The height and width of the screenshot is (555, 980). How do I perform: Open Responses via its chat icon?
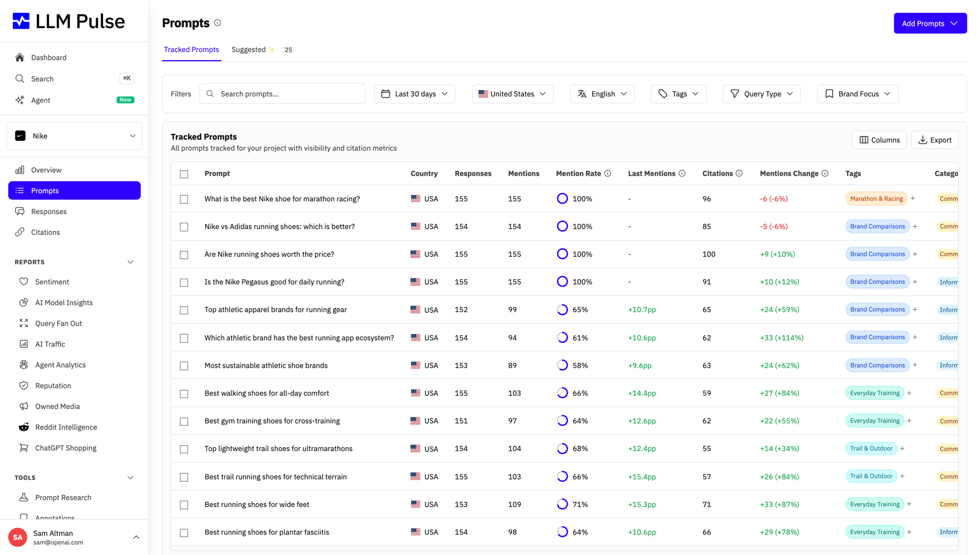20,211
